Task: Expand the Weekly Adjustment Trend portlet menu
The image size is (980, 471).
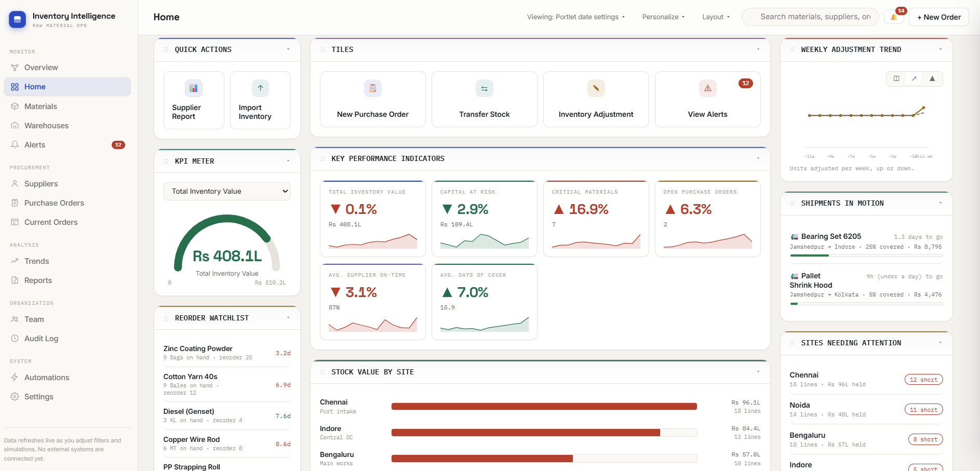Action: (x=941, y=49)
